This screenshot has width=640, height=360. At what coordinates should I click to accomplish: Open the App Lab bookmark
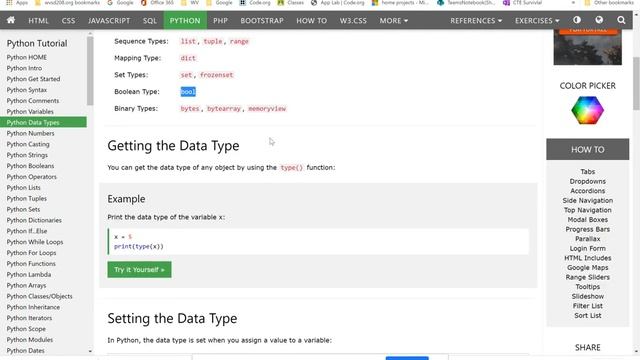338,2
